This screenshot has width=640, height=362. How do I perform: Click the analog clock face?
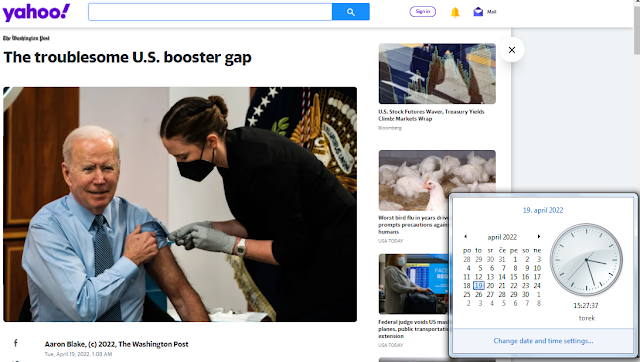586,260
